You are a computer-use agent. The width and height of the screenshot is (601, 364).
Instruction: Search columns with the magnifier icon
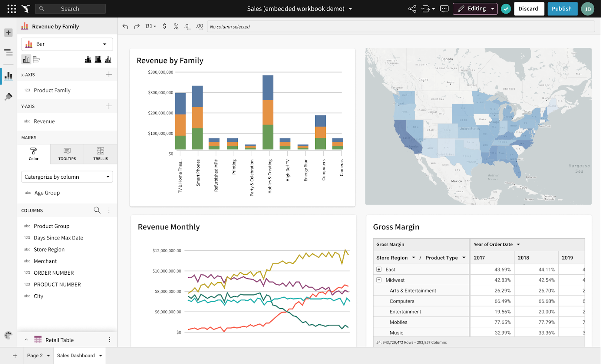(97, 210)
